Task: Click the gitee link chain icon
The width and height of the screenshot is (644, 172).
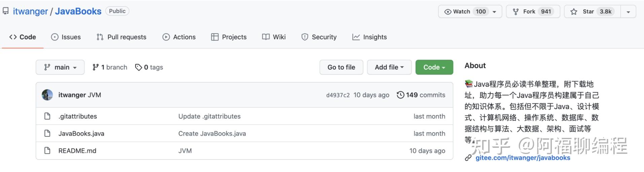Action: 468,158
